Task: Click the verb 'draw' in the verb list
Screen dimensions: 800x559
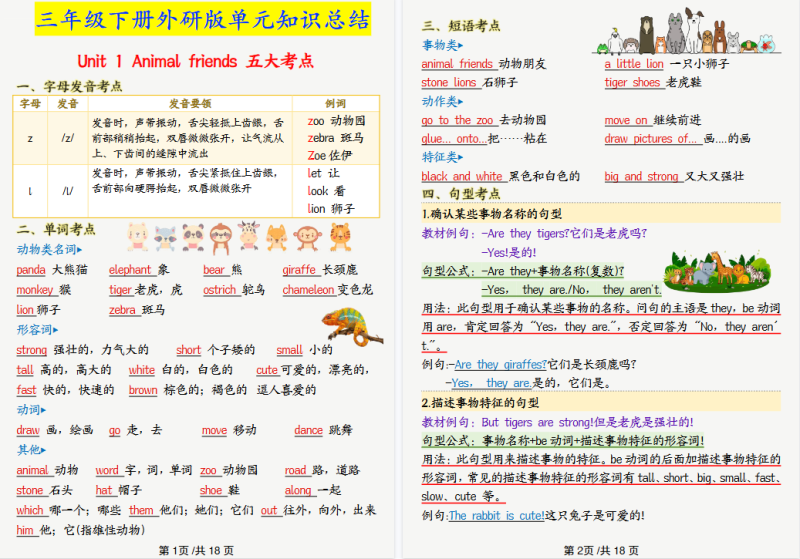Action: point(28,430)
